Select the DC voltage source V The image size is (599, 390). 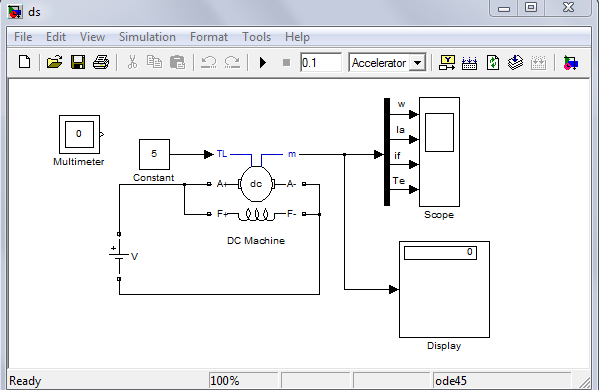(119, 256)
